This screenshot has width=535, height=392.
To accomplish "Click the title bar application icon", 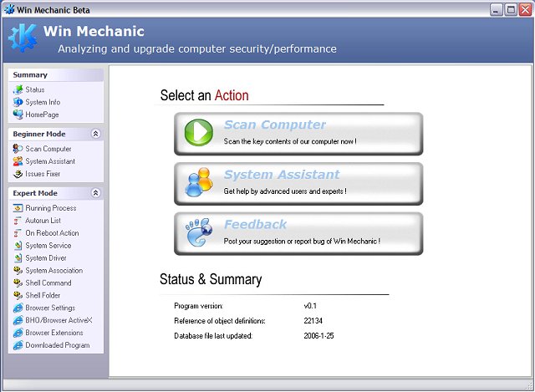I will pyautogui.click(x=9, y=9).
